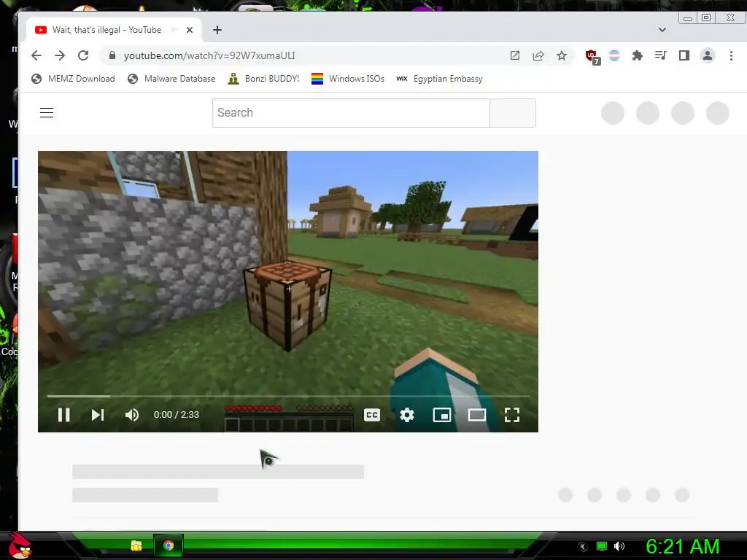Go back in browser history
The height and width of the screenshot is (560, 747).
tap(36, 55)
